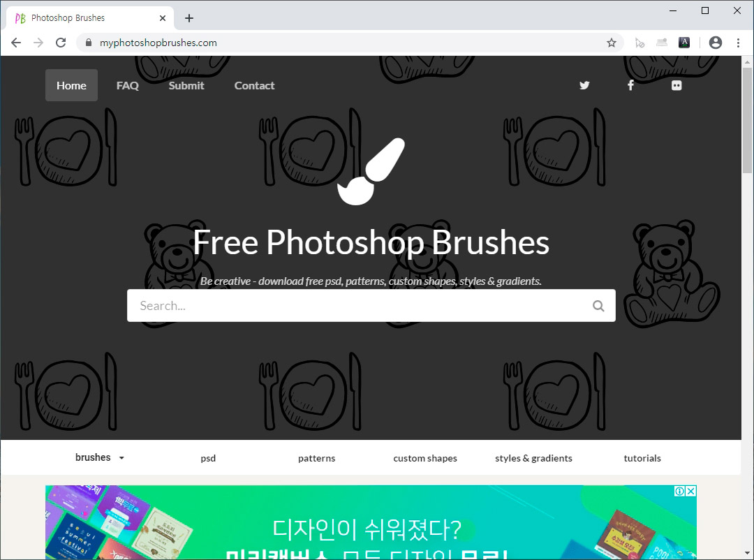The height and width of the screenshot is (560, 754).
Task: Bookmark this page with the star icon
Action: coord(611,43)
